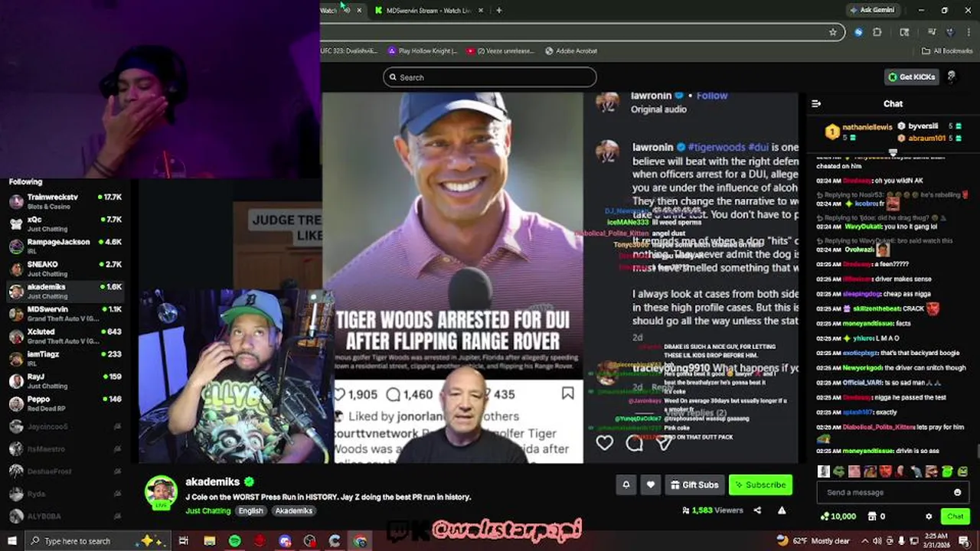Open the emoji picker in chat input

pos(957,493)
